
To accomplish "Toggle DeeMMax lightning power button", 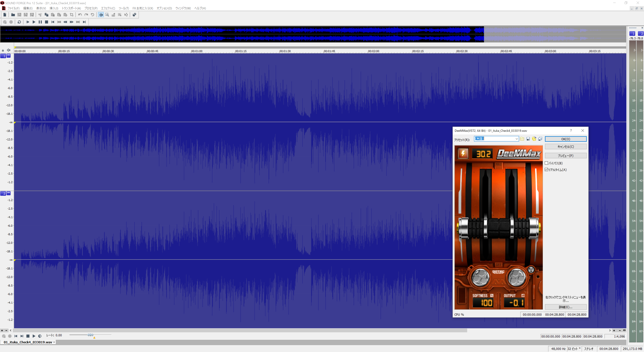I will coord(463,153).
